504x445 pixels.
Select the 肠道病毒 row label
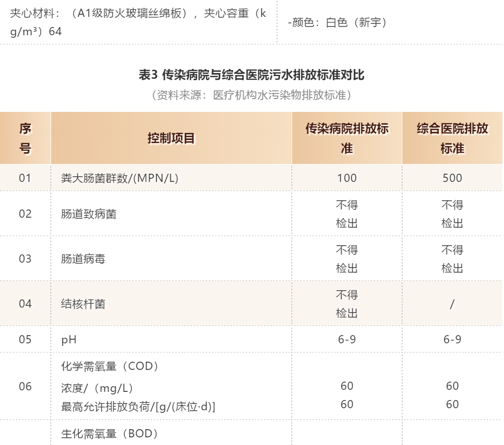[x=83, y=259]
